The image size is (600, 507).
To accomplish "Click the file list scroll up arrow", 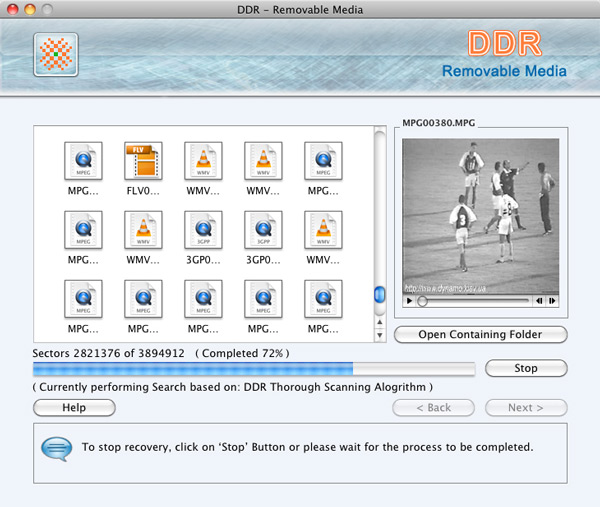I will (380, 322).
